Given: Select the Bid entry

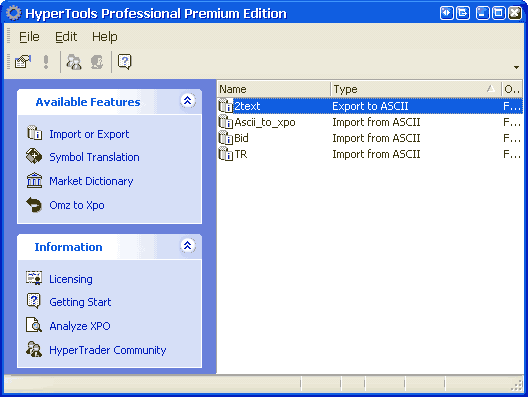Looking at the screenshot, I should [241, 138].
